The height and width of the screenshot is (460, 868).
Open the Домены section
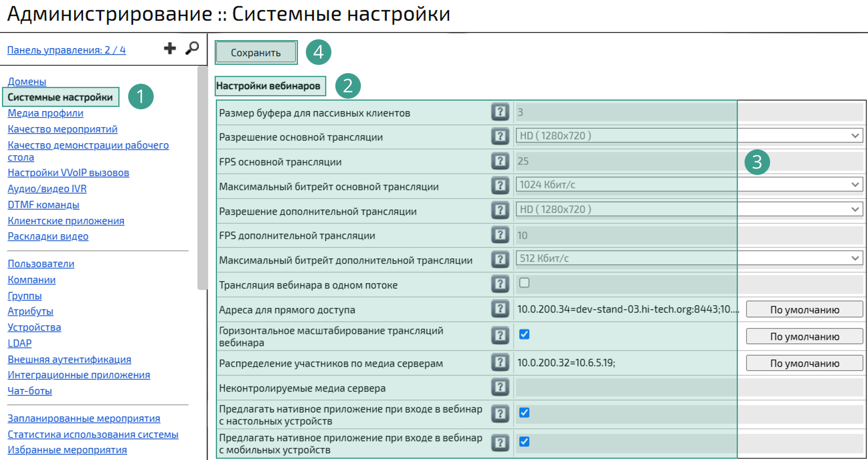[x=27, y=81]
